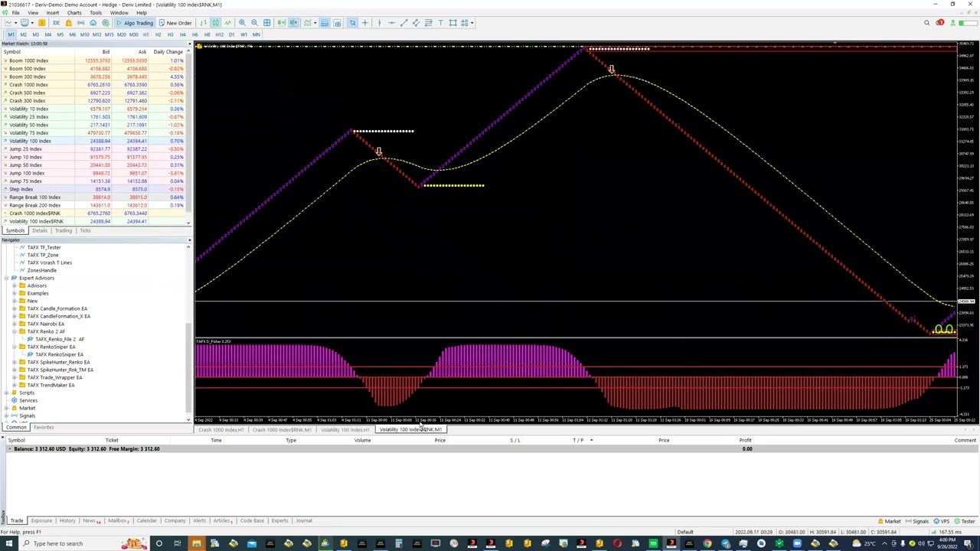The width and height of the screenshot is (980, 551).
Task: Select the equidistant channel tool
Action: (416, 23)
